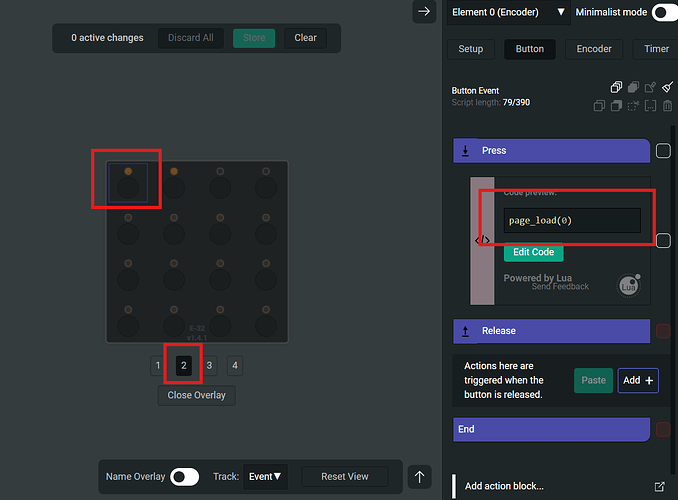Select page 3 of the module
The width and height of the screenshot is (678, 500).
pos(209,366)
